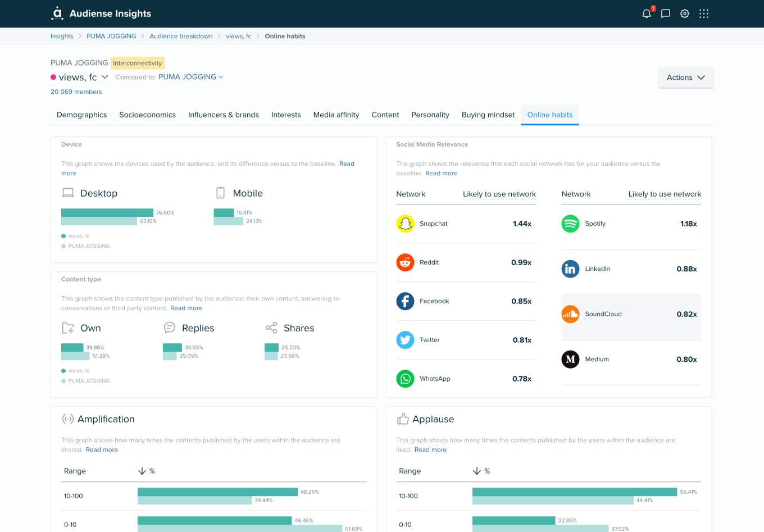Click the Replies speech bubble icon
Viewport: 764px width, 532px height.
pos(170,328)
